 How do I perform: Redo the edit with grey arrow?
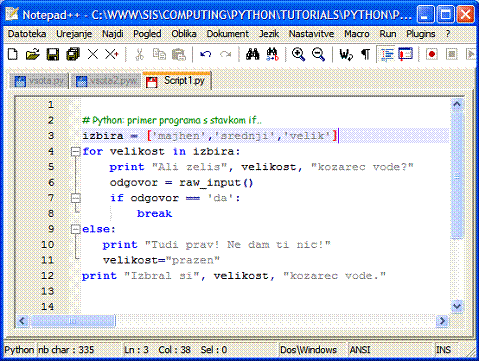click(226, 54)
